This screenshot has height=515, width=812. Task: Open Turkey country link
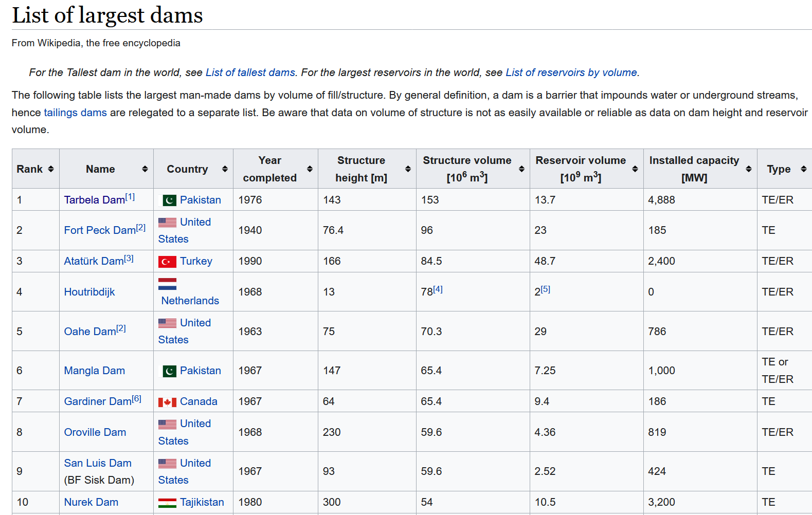click(196, 261)
